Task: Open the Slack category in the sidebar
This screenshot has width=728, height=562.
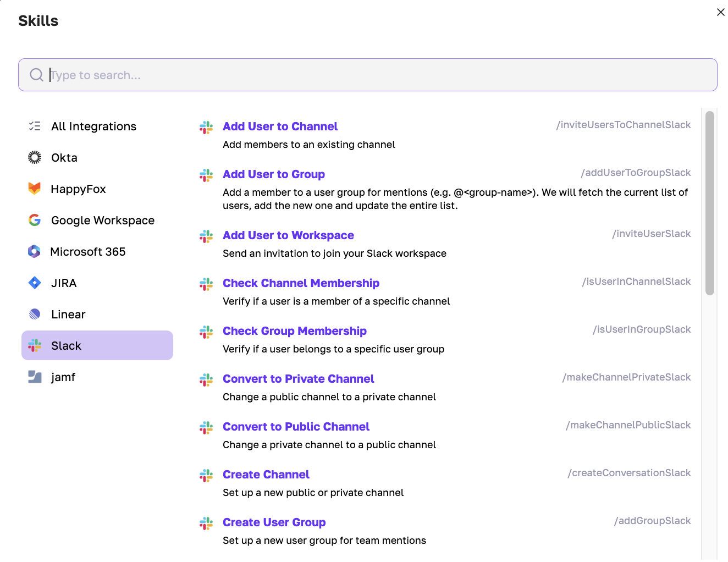Action: coord(66,345)
